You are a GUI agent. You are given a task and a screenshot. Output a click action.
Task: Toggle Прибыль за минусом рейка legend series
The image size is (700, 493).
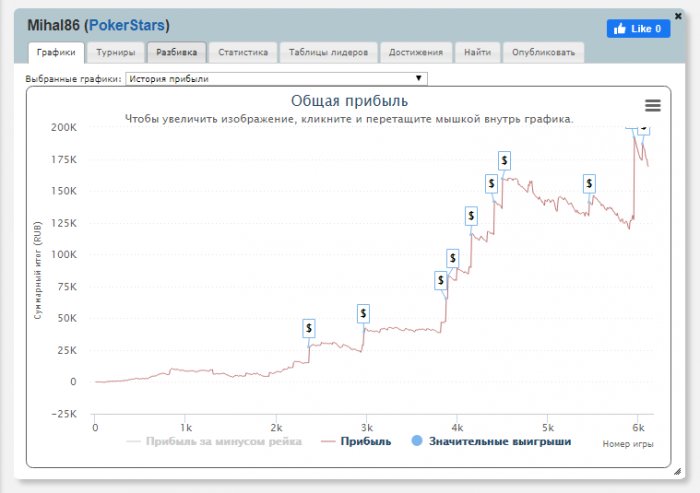(214, 441)
